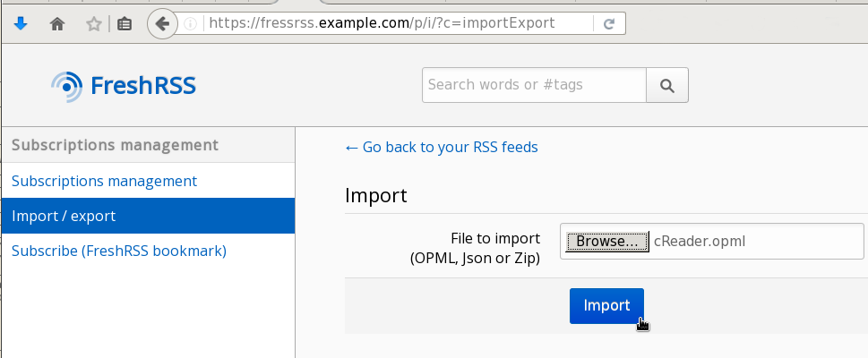
Task: Click the browser back arrow button
Action: coord(161,24)
